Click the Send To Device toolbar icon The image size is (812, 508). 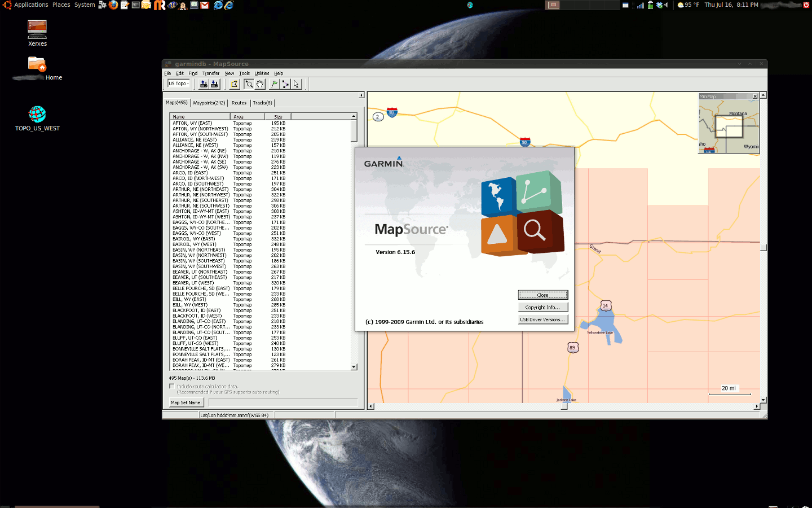click(203, 84)
